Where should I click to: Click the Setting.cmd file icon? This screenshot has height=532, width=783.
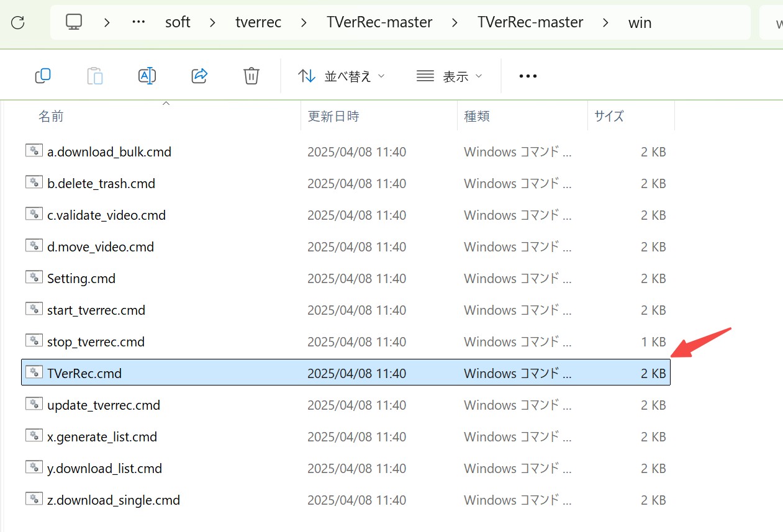(x=34, y=277)
